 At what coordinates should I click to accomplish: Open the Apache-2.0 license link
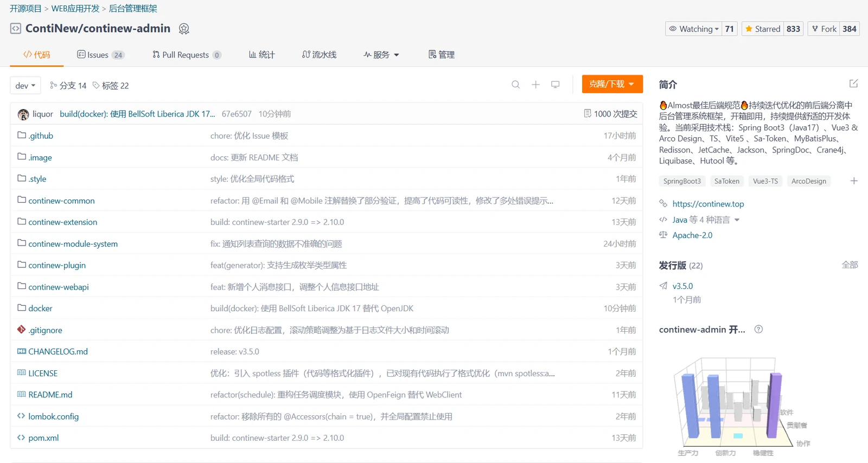coord(692,235)
